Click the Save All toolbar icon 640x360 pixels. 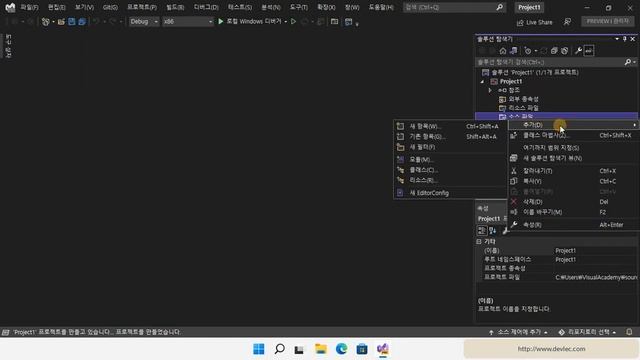82,22
